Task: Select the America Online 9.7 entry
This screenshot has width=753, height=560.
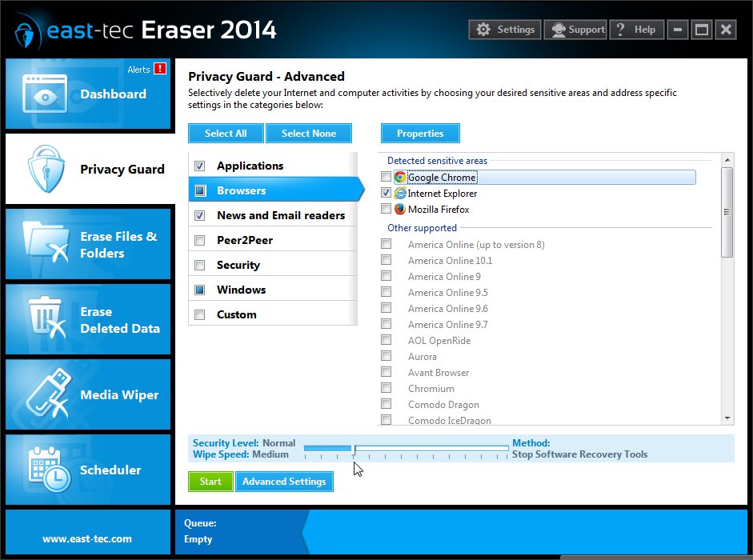Action: point(447,325)
